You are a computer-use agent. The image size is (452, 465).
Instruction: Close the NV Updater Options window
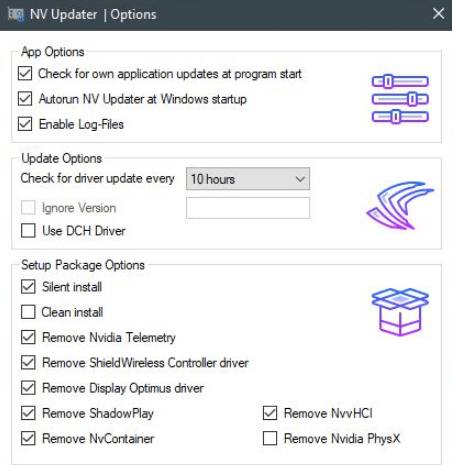[x=438, y=14]
